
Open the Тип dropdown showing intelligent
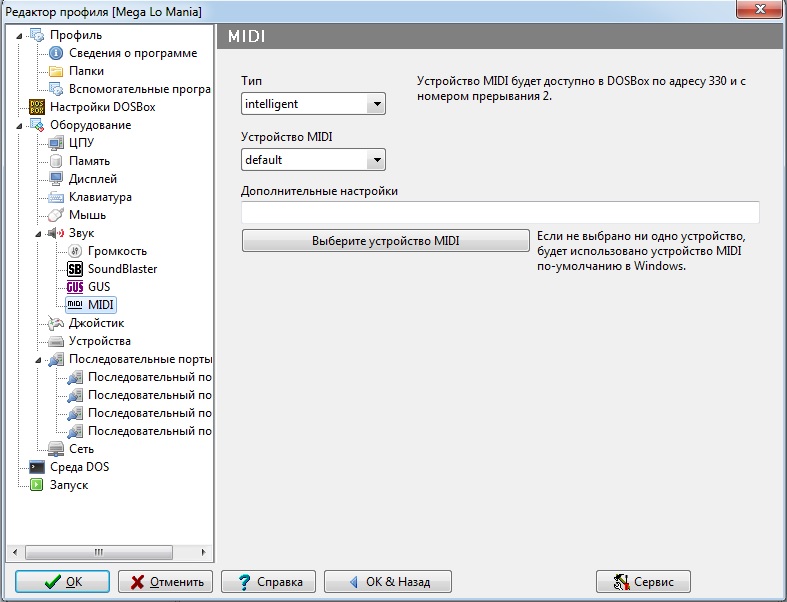[x=313, y=104]
